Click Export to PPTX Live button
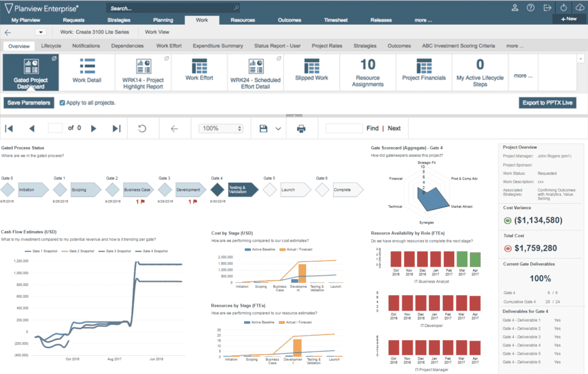Screen dimensions: 588x374 (547, 103)
